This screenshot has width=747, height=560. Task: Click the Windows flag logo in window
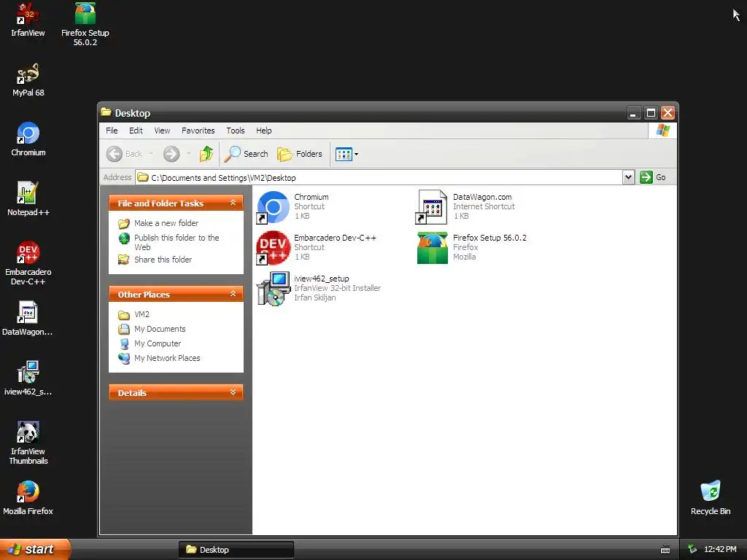[x=662, y=131]
